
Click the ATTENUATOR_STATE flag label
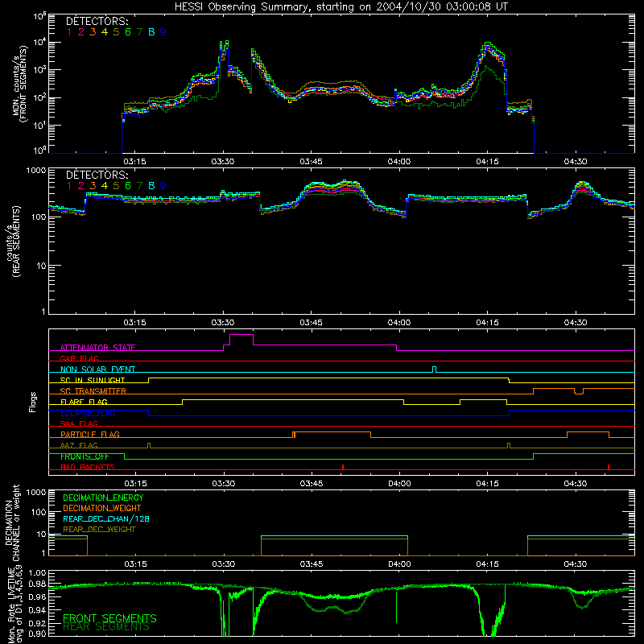point(97,348)
